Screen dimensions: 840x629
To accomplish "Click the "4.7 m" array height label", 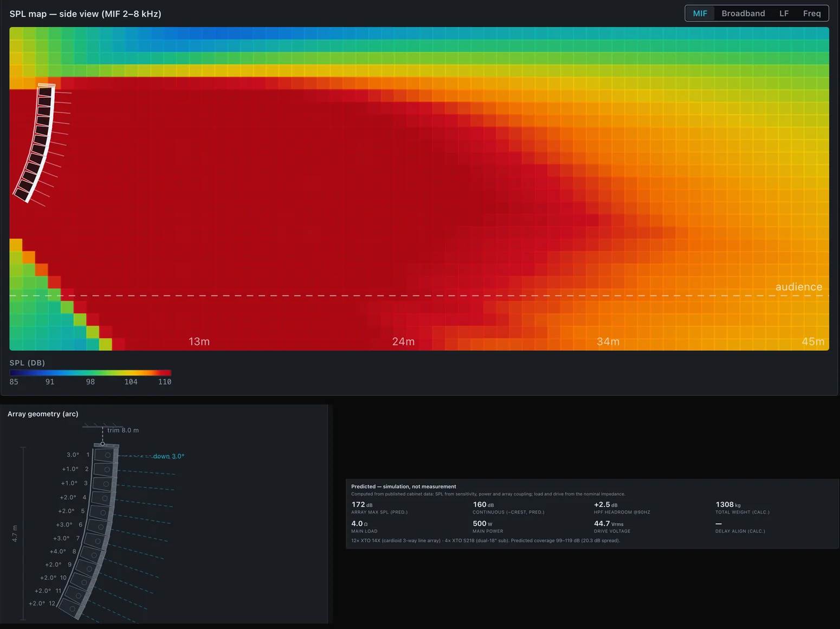I will (15, 534).
